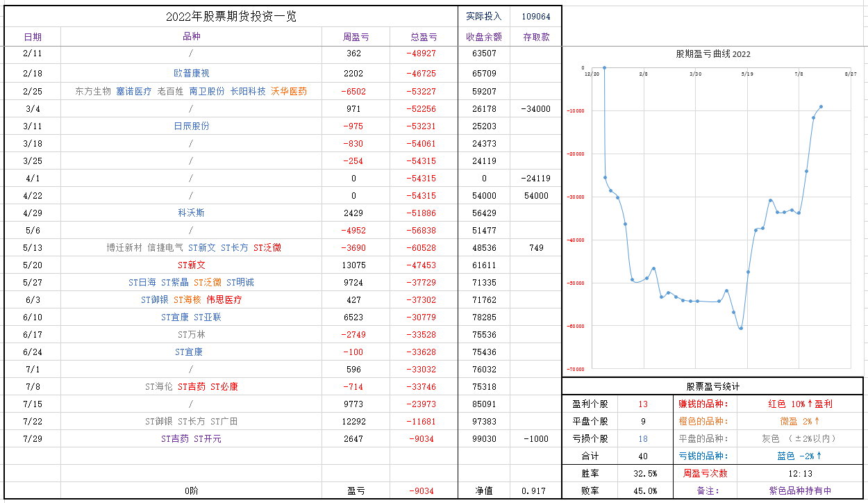Click the 存取款 column header

(x=536, y=37)
